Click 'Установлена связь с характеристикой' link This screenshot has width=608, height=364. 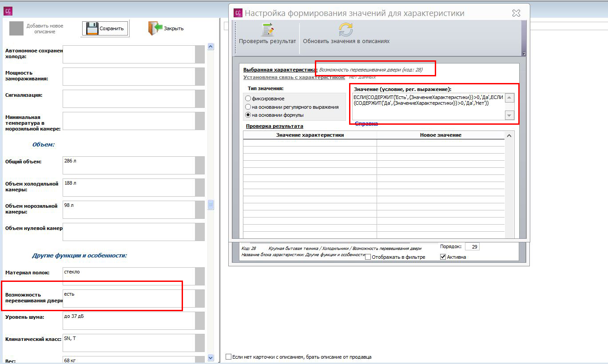pyautogui.click(x=294, y=77)
